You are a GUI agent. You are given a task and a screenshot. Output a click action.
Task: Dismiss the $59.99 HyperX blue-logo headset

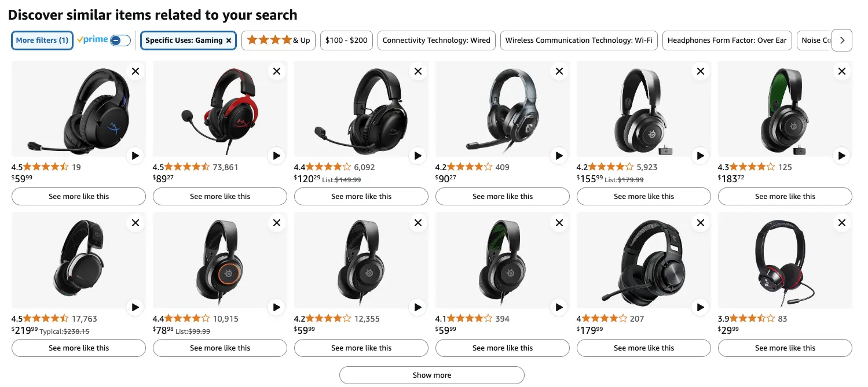pyautogui.click(x=135, y=71)
